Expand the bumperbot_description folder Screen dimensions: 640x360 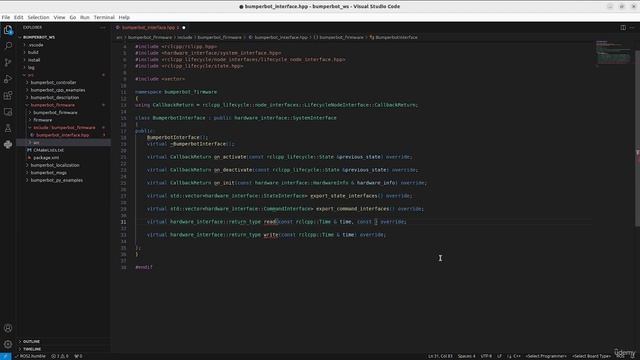click(x=55, y=98)
